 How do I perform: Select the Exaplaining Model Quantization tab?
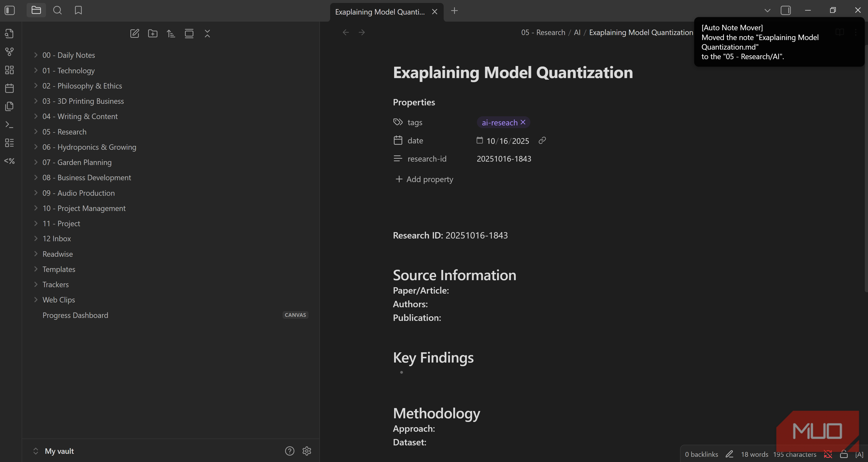tap(380, 12)
